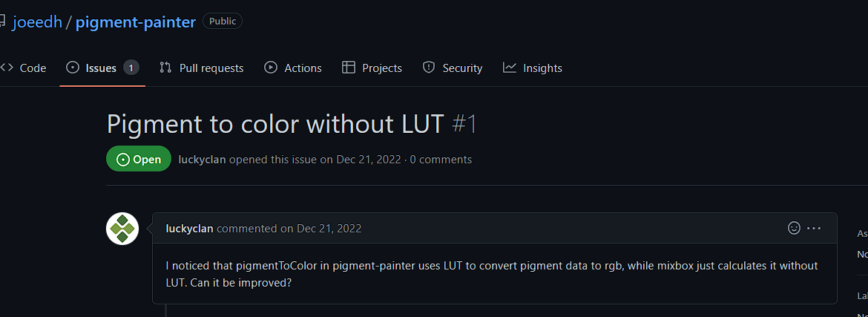Screen dimensions: 868x317
Task: Click the Code brackets icon
Action: click(7, 68)
